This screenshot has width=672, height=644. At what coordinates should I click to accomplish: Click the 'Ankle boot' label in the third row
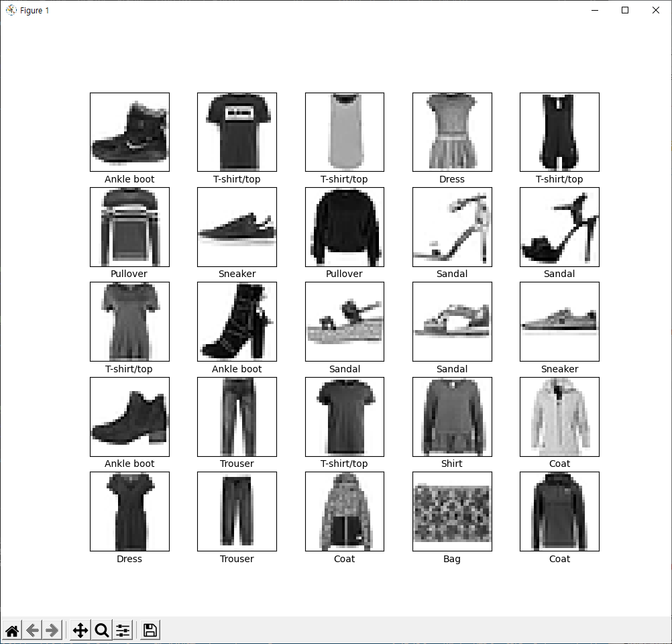(x=237, y=369)
